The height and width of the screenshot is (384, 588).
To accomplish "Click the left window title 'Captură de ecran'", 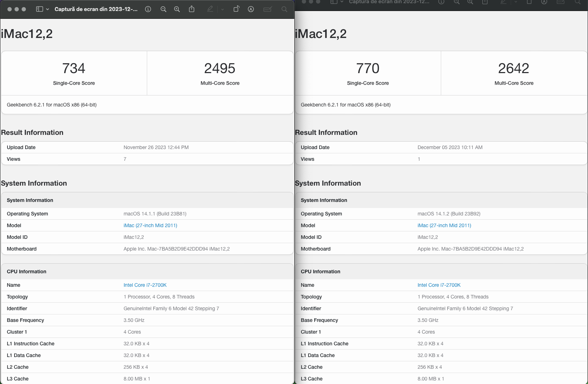I will (x=96, y=9).
